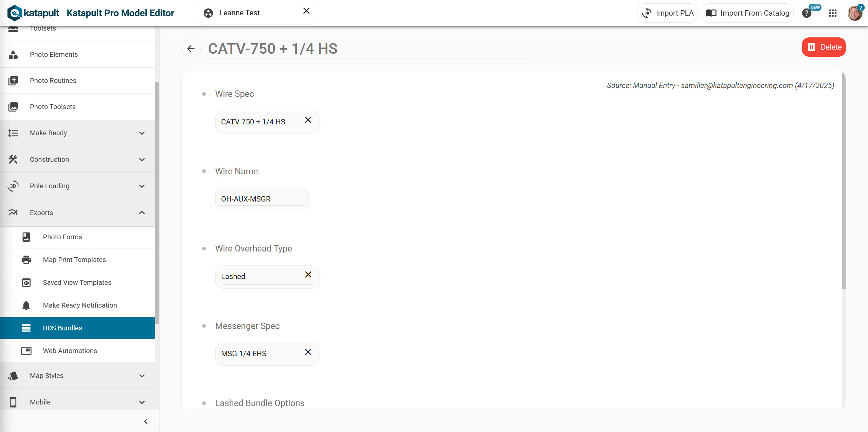Screen dimensions: 868x432
Task: Edit the Wire Name OH-AUX-MSGR field
Action: 261,199
